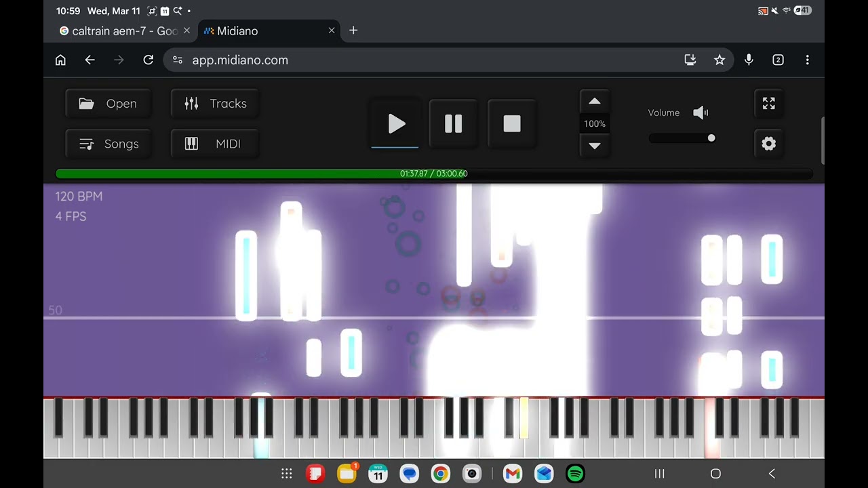Image resolution: width=868 pixels, height=488 pixels.
Task: Launch Chrome from the taskbar
Action: [441, 474]
